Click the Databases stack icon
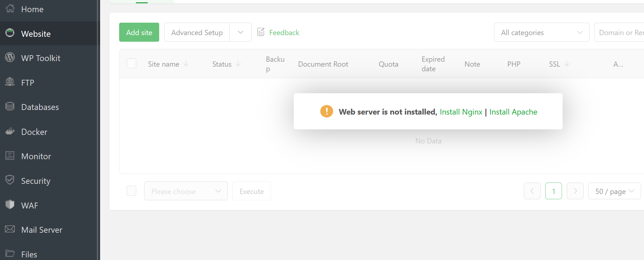Viewport: 644px width, 260px height. point(10,106)
